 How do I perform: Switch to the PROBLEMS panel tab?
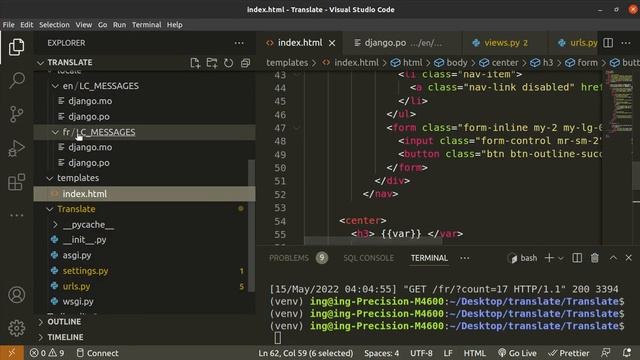pyautogui.click(x=289, y=258)
